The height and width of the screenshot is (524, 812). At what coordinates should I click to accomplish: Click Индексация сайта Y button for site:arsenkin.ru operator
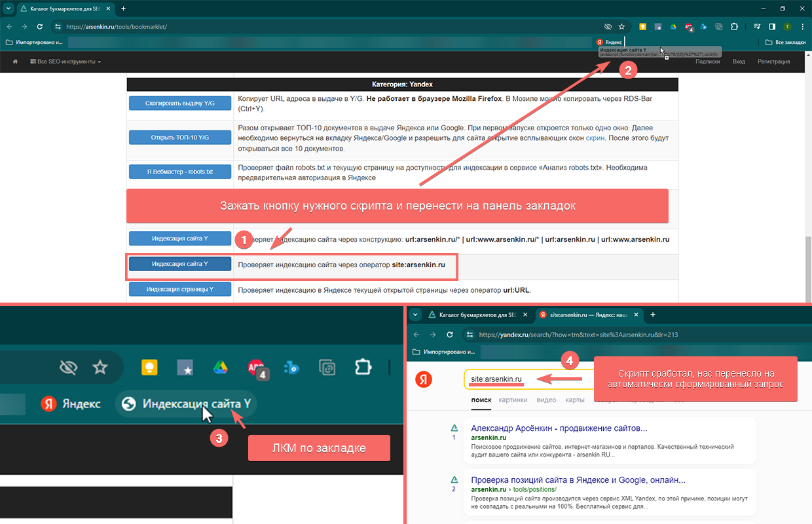180,264
